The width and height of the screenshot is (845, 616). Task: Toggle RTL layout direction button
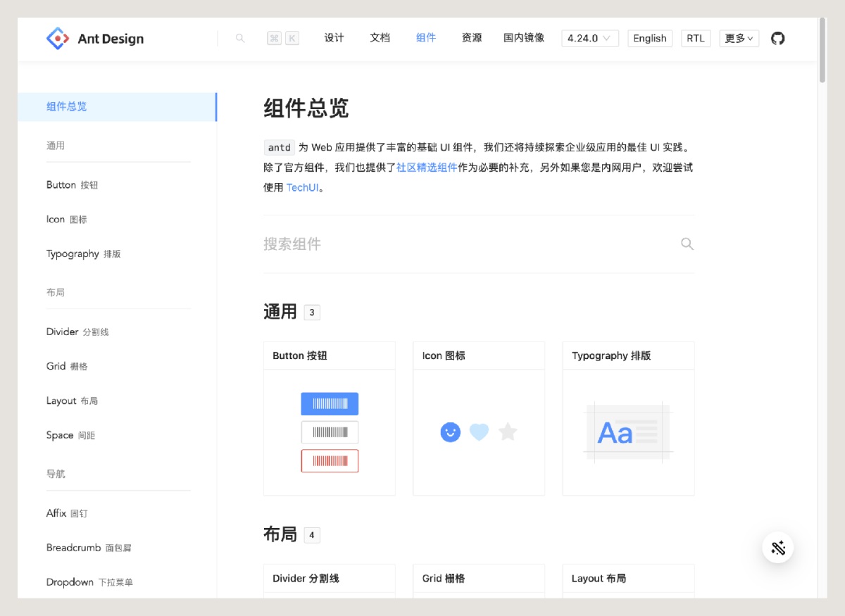(696, 38)
